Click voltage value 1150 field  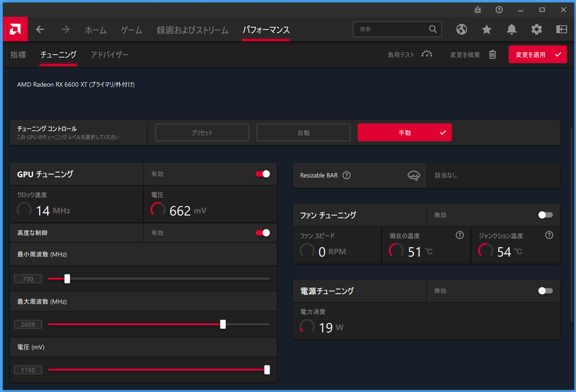point(28,370)
